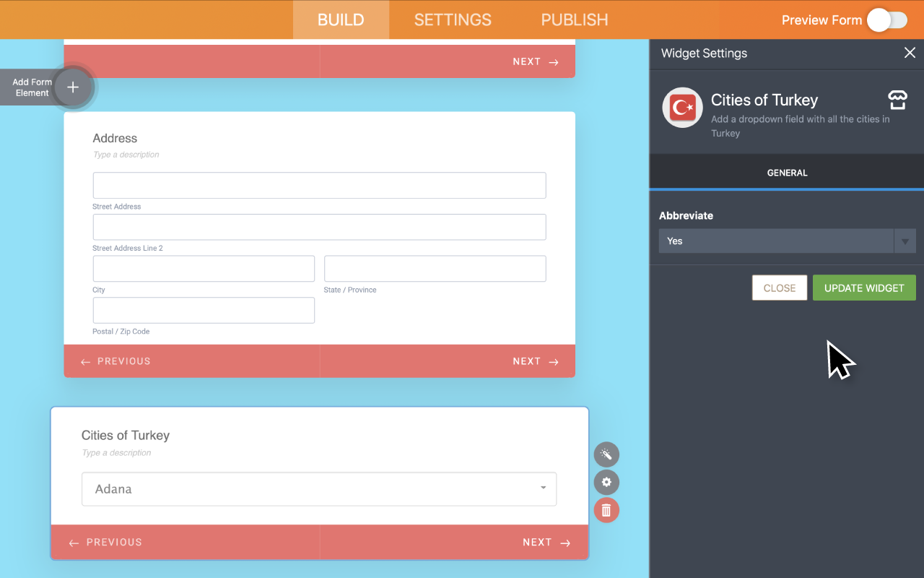
Task: Open the Adana cities dropdown
Action: click(319, 489)
